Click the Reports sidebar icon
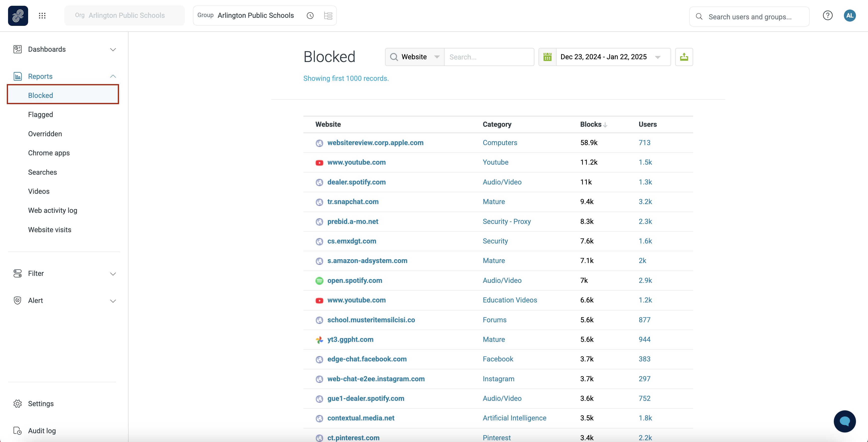The height and width of the screenshot is (442, 868). point(18,76)
